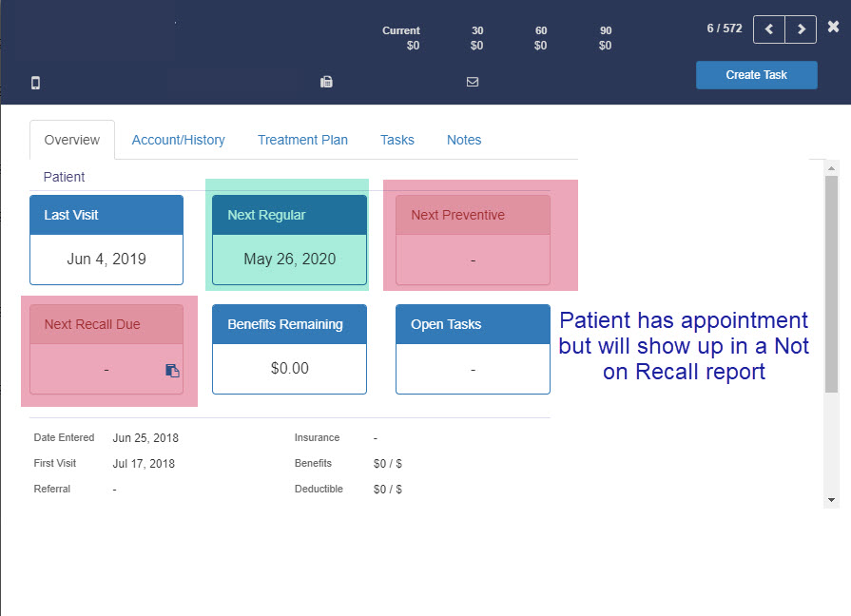Click the Last Visit card

point(106,238)
